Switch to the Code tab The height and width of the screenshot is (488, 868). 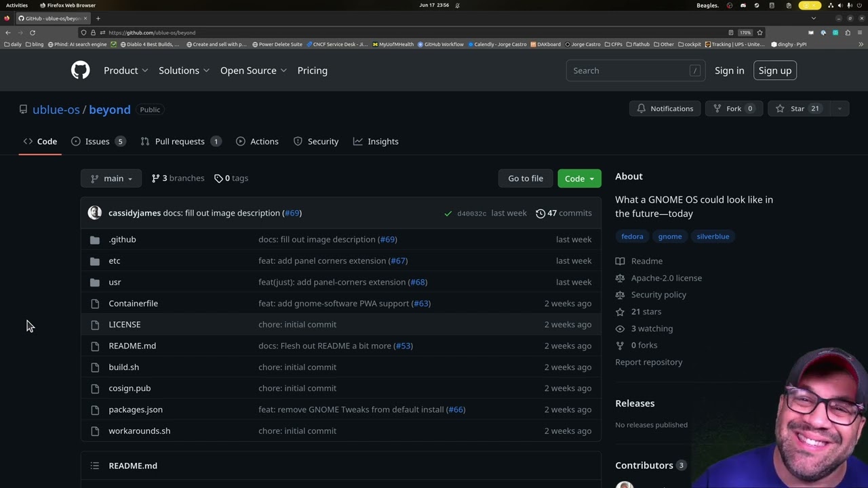(40, 142)
